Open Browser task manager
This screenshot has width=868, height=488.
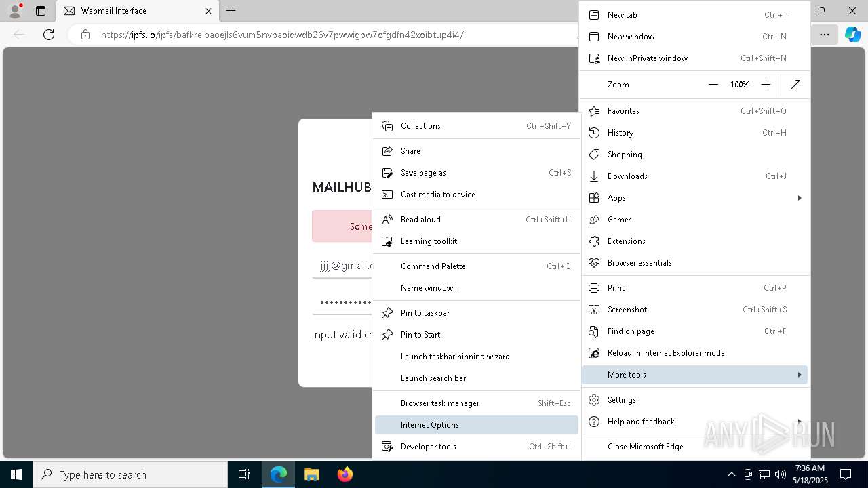477,403
